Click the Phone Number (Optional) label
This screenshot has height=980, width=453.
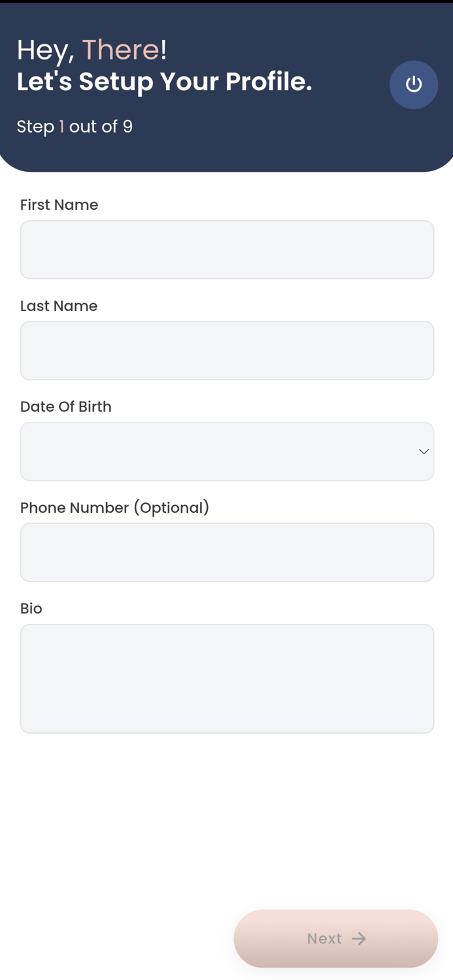(114, 508)
